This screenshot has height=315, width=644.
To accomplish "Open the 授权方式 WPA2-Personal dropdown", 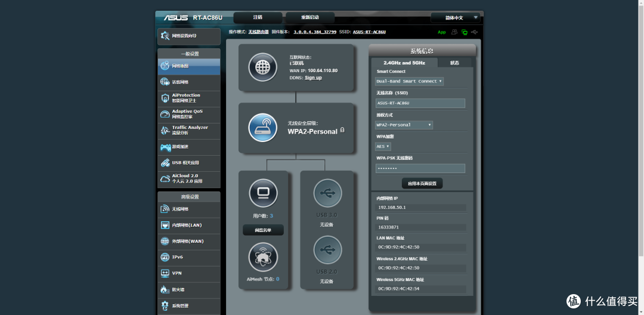I will pyautogui.click(x=404, y=125).
